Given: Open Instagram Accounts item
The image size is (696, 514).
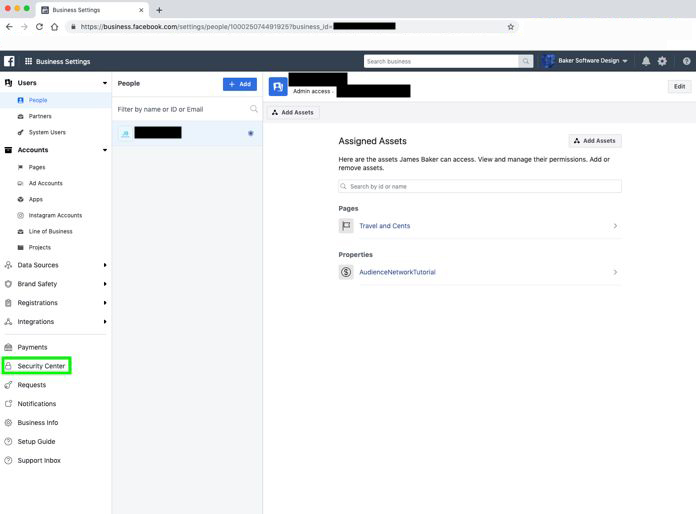Looking at the screenshot, I should 55,215.
